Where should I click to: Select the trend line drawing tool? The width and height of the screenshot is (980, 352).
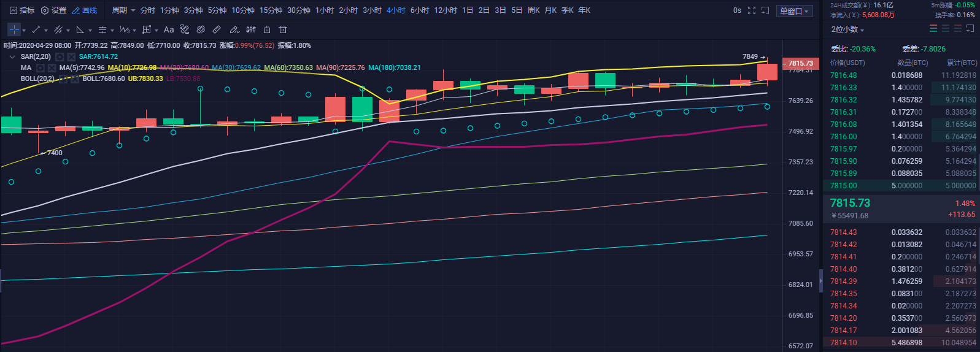tap(36, 29)
